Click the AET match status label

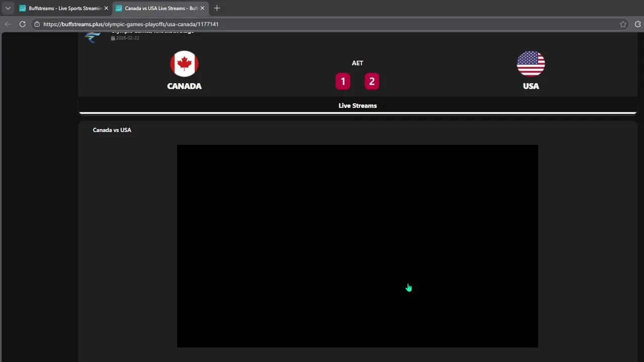357,63
